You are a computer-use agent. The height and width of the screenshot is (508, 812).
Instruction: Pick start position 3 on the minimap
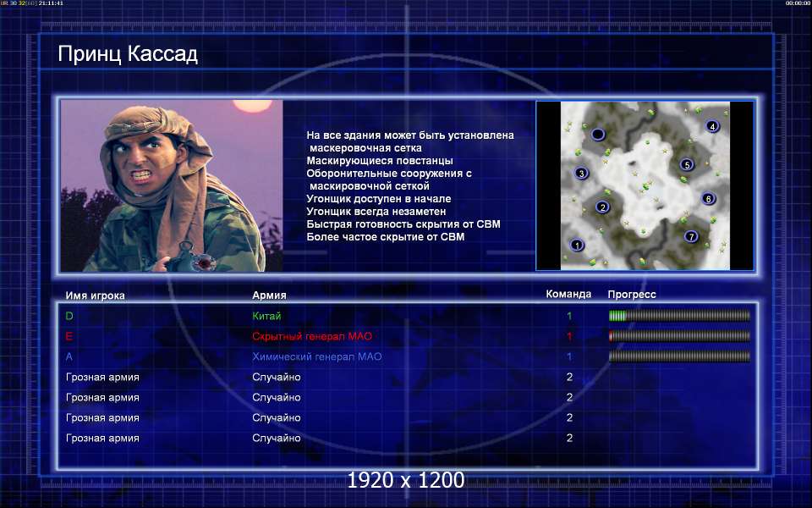[582, 173]
